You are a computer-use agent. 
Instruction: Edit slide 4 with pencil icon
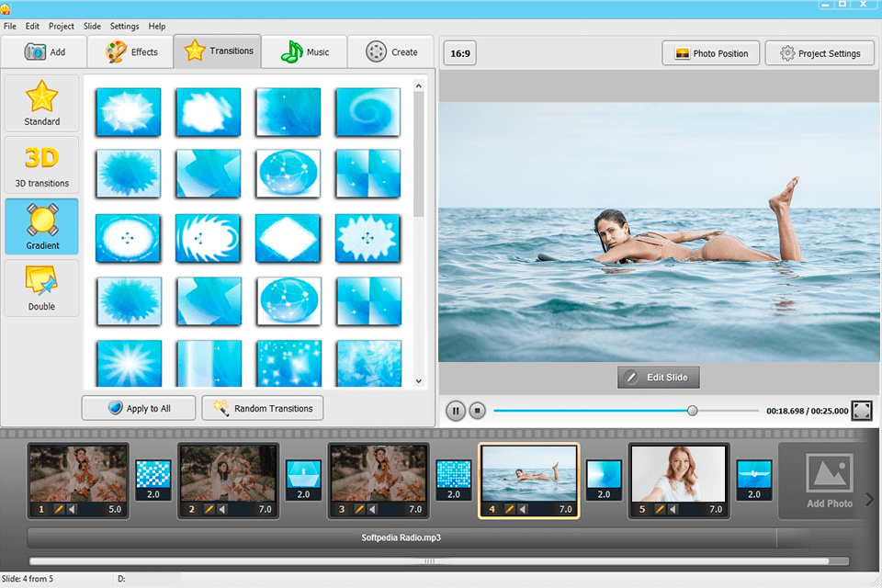coord(509,509)
